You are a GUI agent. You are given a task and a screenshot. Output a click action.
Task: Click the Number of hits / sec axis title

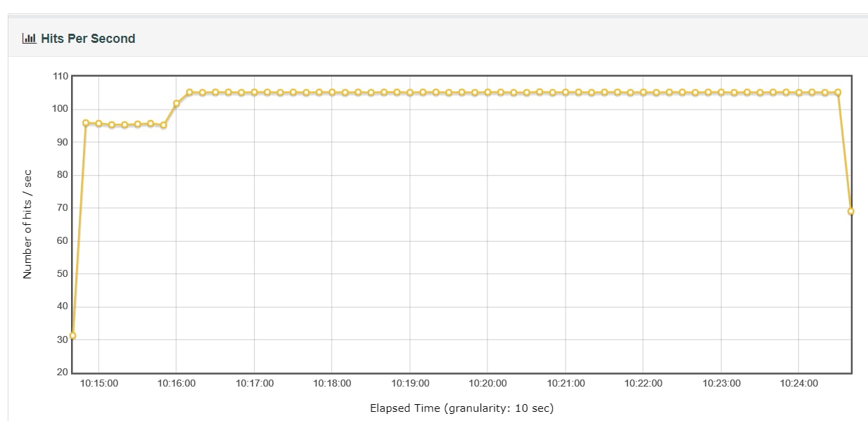click(x=28, y=224)
